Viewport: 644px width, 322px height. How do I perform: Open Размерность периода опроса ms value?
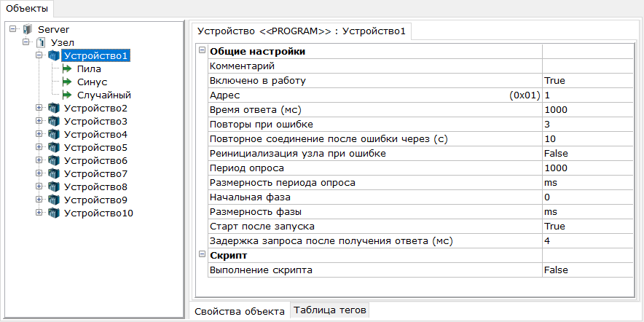point(587,182)
